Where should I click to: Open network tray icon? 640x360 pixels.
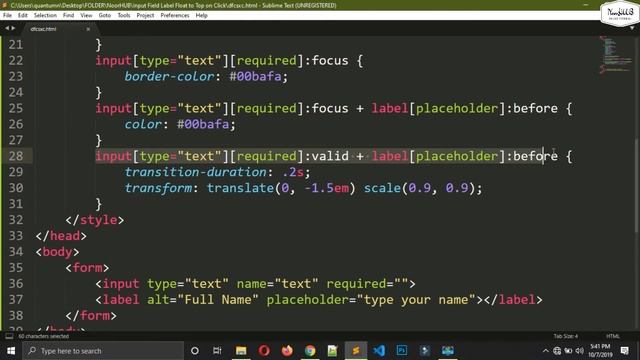tap(557, 351)
